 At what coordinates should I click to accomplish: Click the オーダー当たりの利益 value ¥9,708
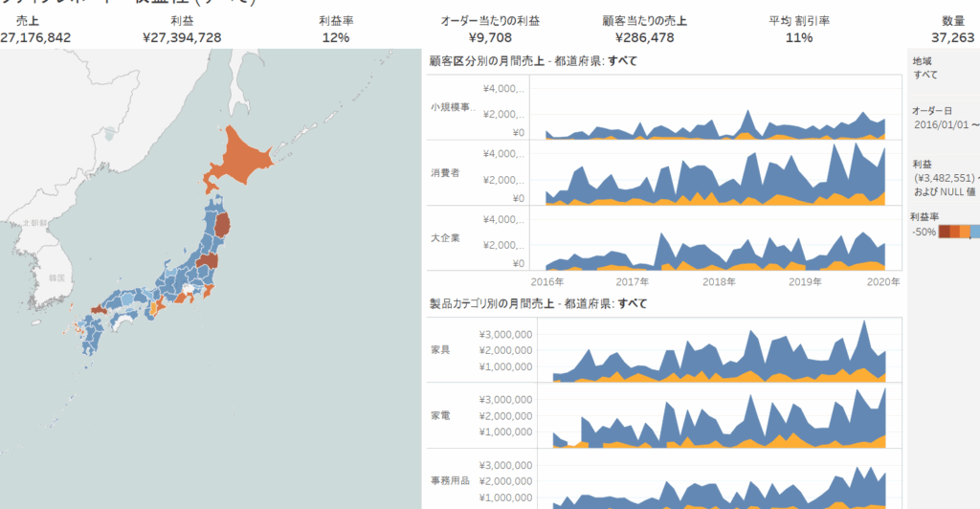[x=490, y=37]
